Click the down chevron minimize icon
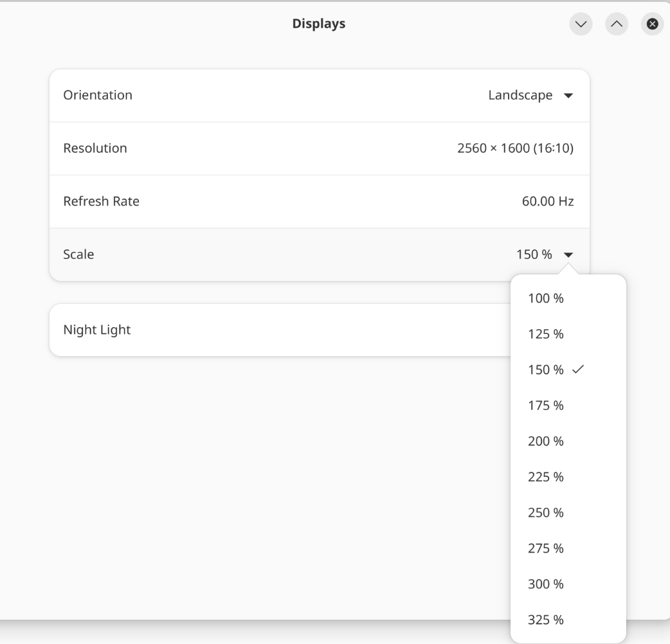Screen dimensions: 670x644 tap(581, 24)
